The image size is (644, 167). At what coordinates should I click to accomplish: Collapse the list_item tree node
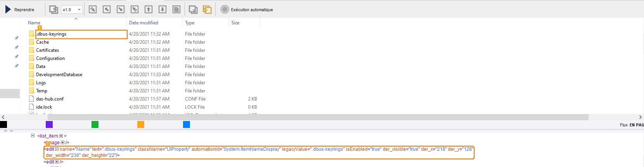click(33, 136)
